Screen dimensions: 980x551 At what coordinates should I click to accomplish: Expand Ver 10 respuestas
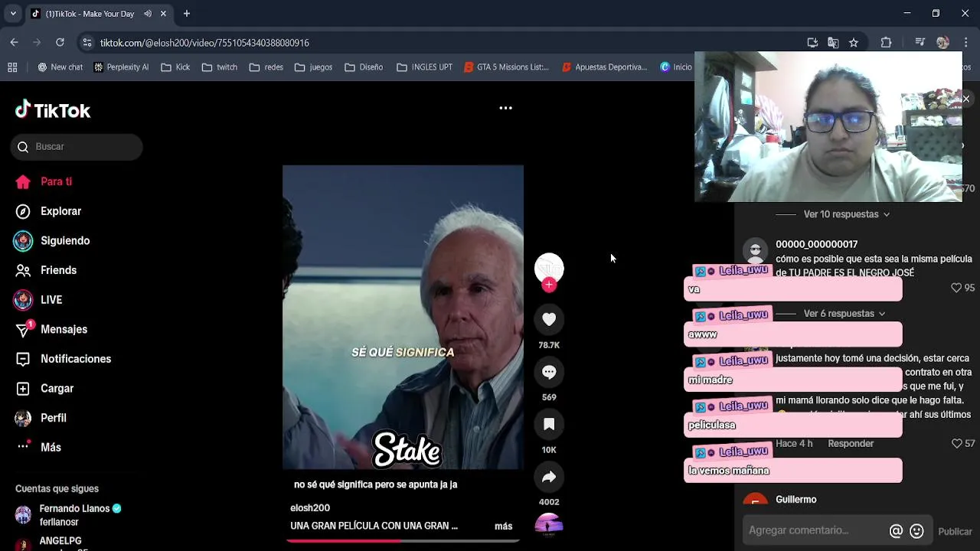coord(846,214)
